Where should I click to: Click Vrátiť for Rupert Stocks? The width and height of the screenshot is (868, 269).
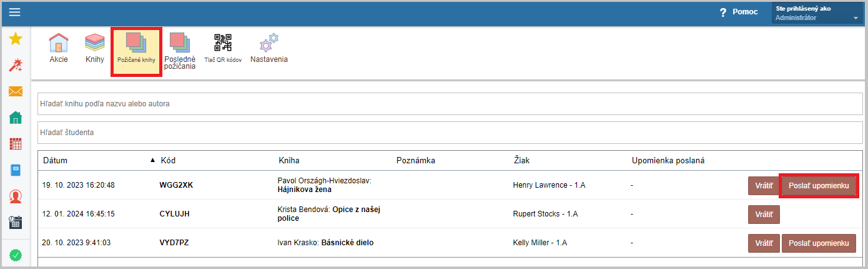point(764,214)
